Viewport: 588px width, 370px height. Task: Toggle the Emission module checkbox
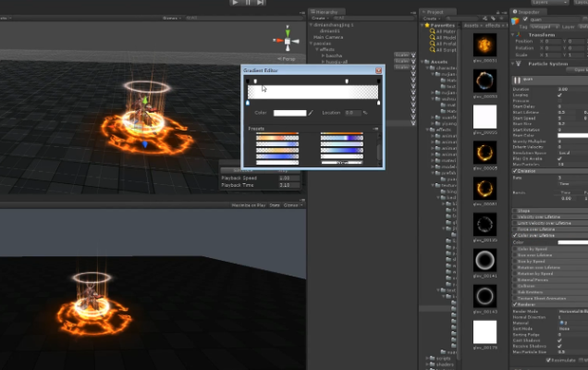point(515,170)
